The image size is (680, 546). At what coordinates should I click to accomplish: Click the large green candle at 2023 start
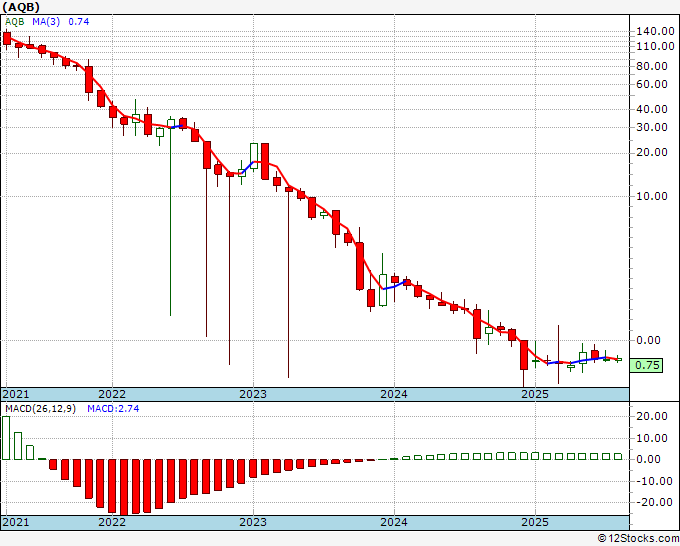254,156
